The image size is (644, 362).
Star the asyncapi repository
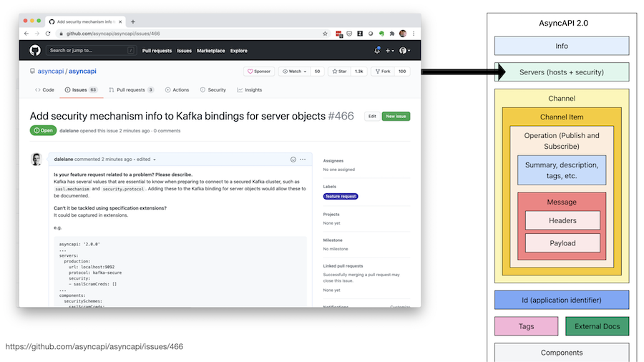(x=339, y=72)
